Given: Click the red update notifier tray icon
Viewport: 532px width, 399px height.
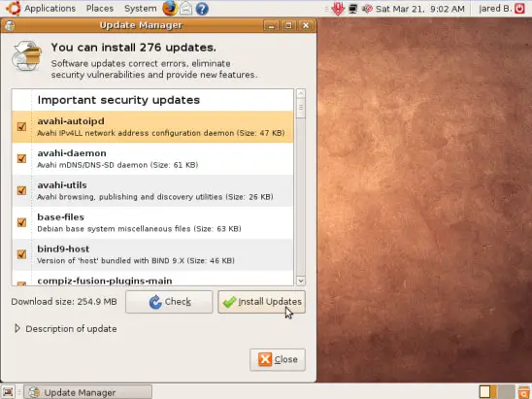Looking at the screenshot, I should pyautogui.click(x=338, y=9).
